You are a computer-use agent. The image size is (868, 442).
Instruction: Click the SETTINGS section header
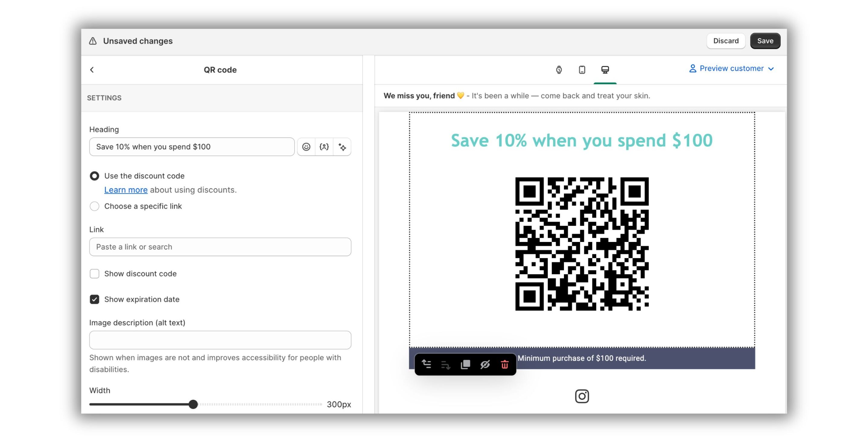click(104, 98)
